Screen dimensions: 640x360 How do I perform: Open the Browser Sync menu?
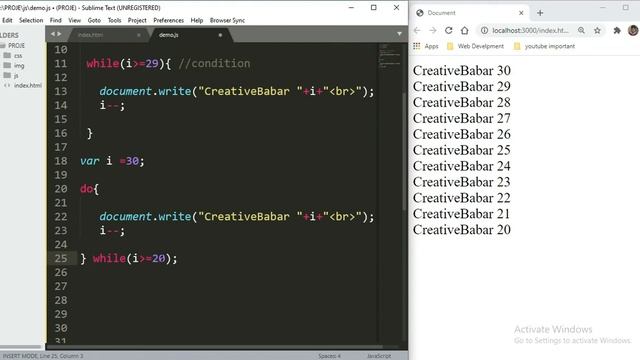227,20
